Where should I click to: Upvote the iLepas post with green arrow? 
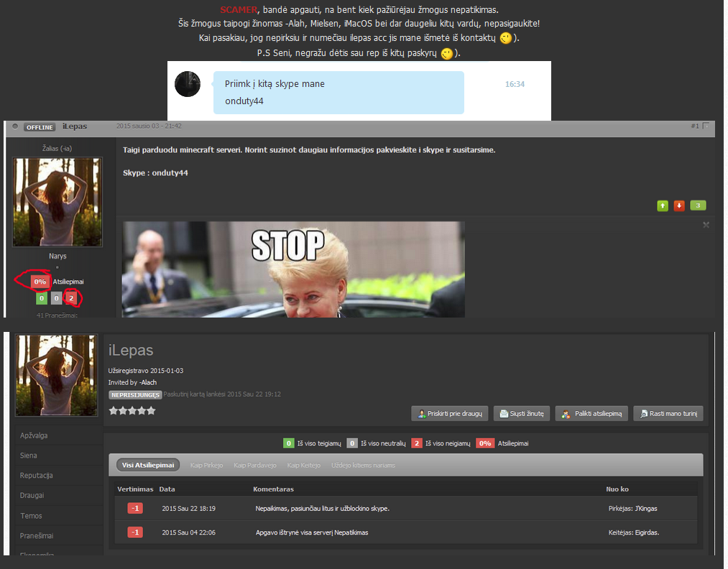663,205
